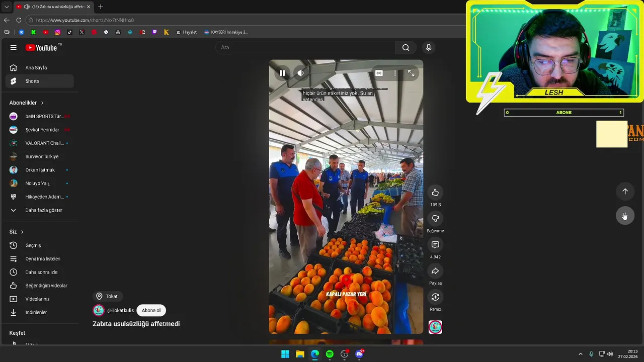Viewport: 644px width, 362px height.
Task: Toggle closed captions on the Short
Action: point(379,73)
